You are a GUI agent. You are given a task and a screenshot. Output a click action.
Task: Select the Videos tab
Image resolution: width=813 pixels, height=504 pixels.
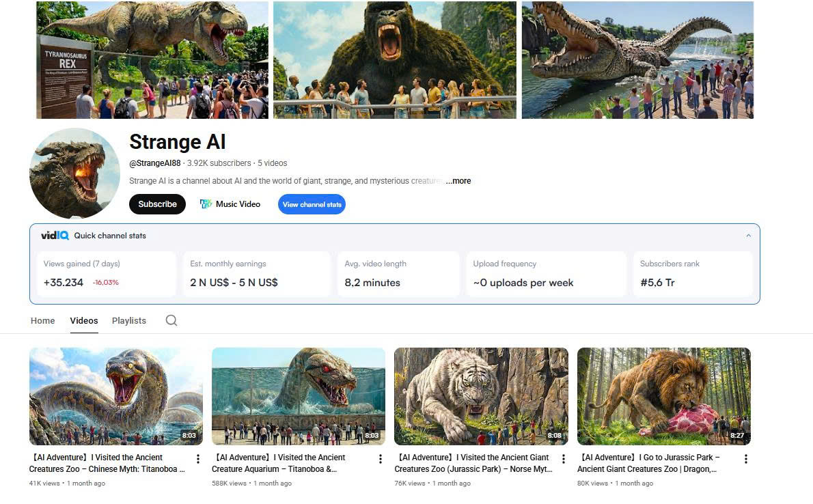point(84,320)
